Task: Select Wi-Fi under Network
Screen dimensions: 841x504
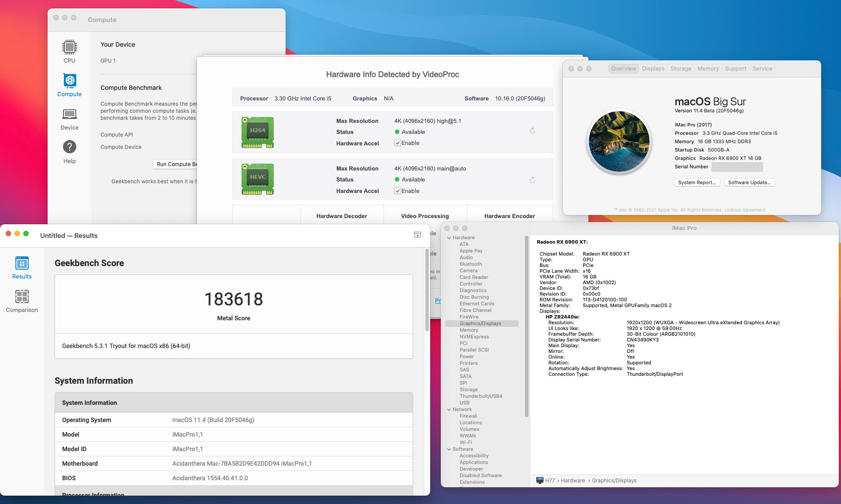Action: [x=466, y=443]
